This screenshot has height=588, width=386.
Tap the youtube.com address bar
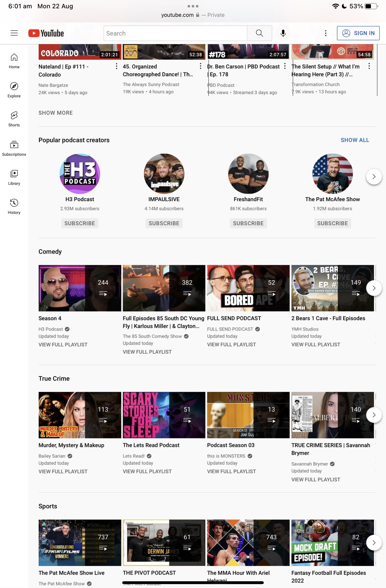(193, 15)
